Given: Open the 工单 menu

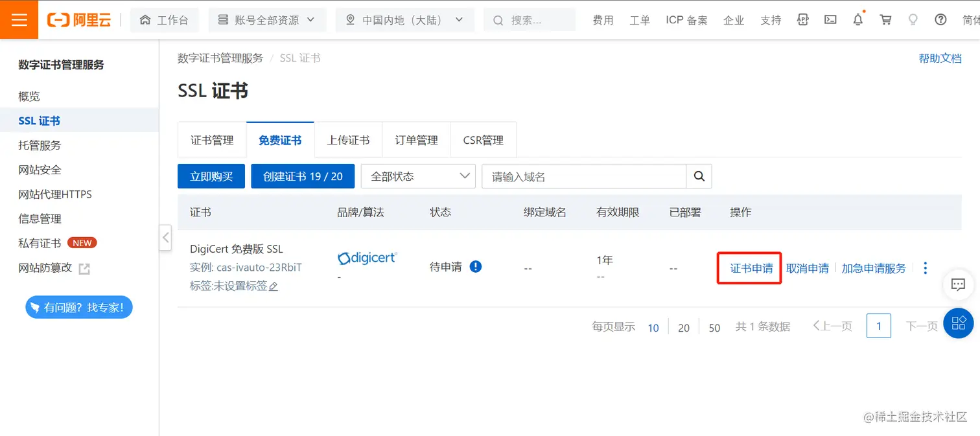Looking at the screenshot, I should click(x=640, y=20).
